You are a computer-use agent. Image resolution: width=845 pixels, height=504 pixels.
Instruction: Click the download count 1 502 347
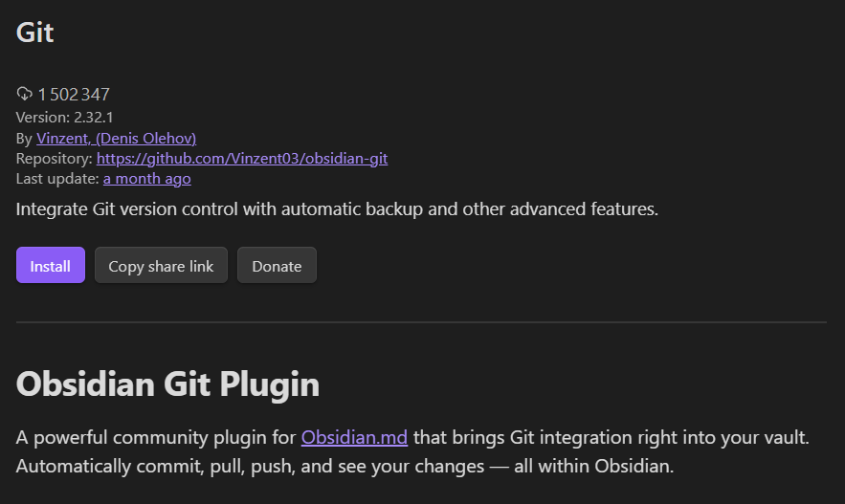point(75,94)
